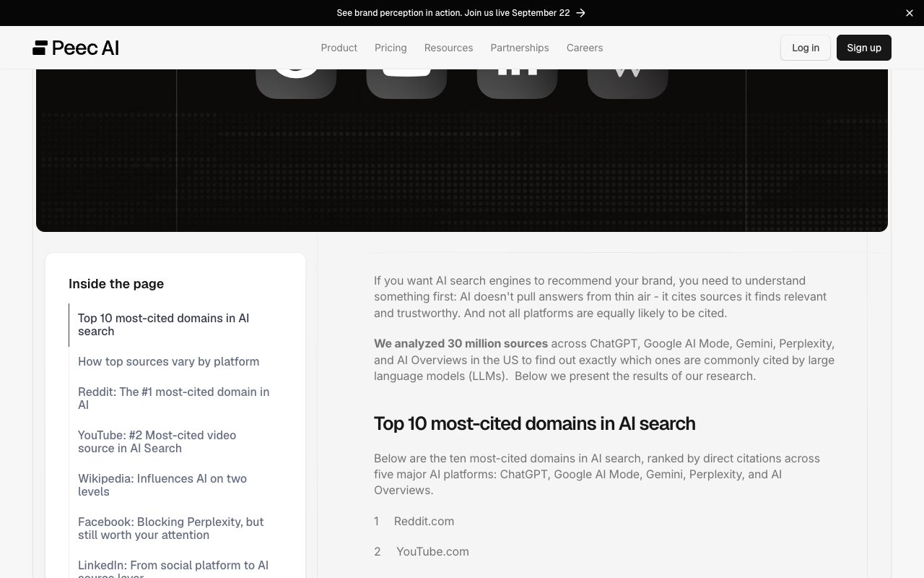This screenshot has width=924, height=578.
Task: Open the live September 22 event banner link
Action: [x=461, y=13]
